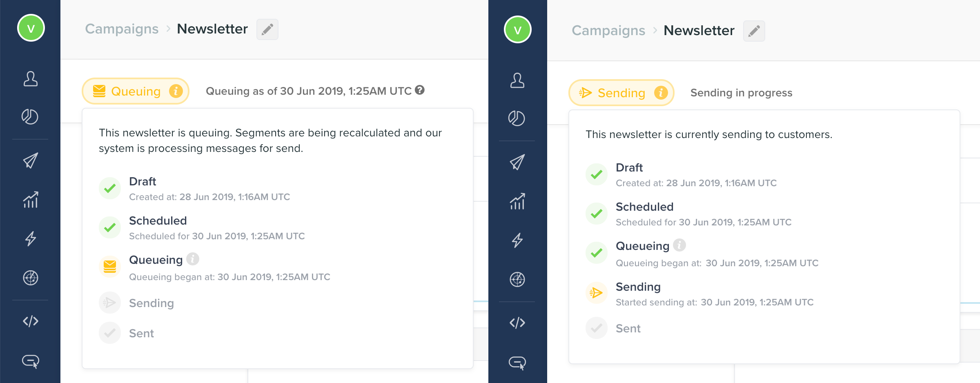Screen dimensions: 980x383
Task: Open radar target icon in left sidebar
Action: tap(31, 278)
